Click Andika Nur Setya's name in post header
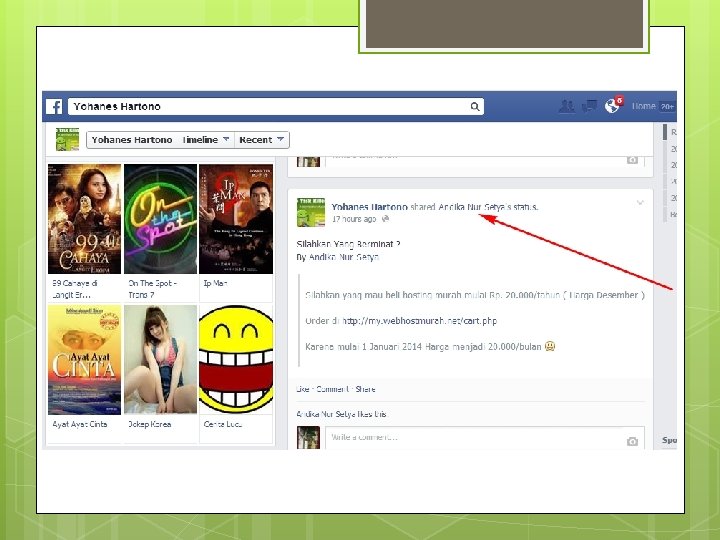The width and height of the screenshot is (720, 540). tap(474, 207)
